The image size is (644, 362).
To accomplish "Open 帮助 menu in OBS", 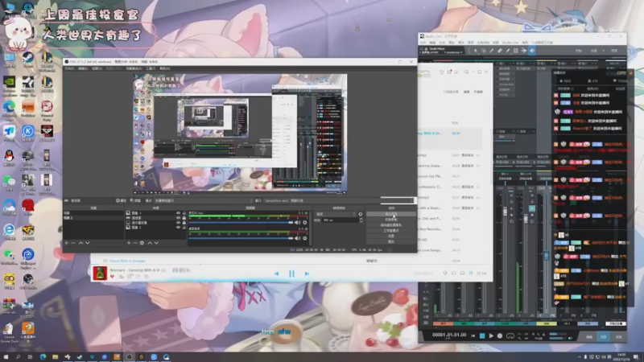I will pyautogui.click(x=165, y=68).
